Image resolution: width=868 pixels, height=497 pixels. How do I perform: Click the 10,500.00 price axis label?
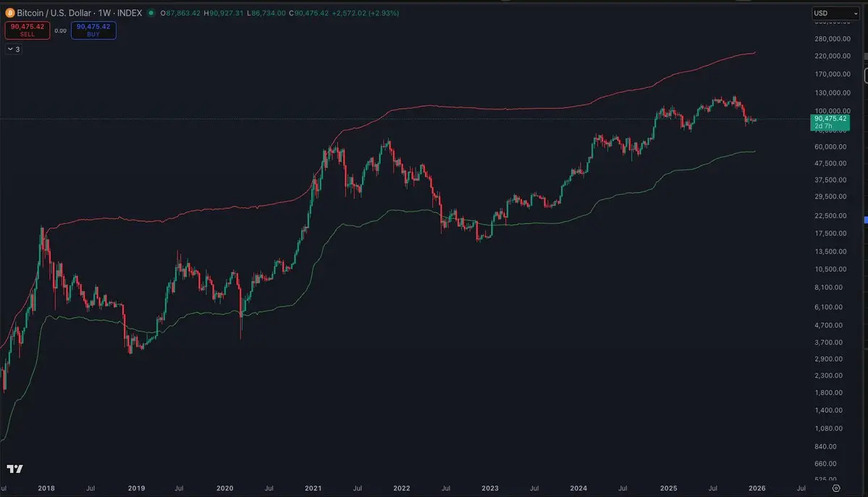tap(830, 270)
